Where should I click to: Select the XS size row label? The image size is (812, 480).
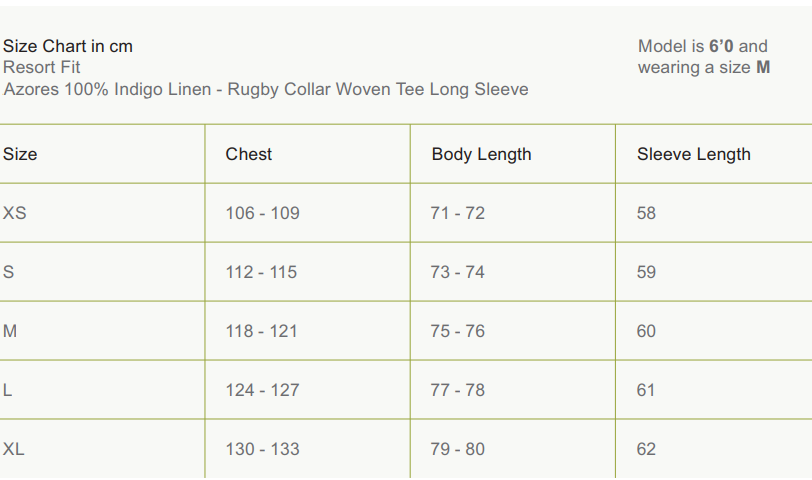point(15,213)
